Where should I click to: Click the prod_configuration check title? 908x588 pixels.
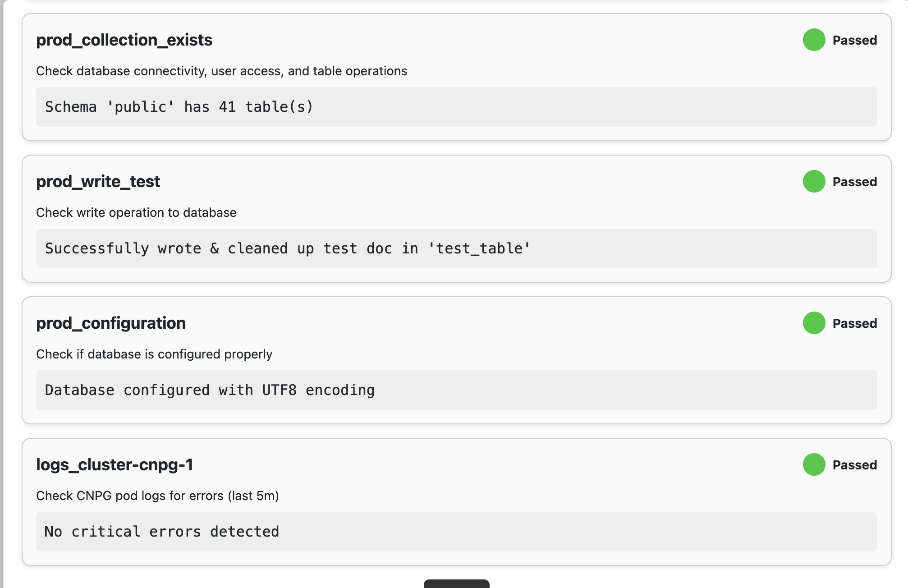(x=111, y=323)
